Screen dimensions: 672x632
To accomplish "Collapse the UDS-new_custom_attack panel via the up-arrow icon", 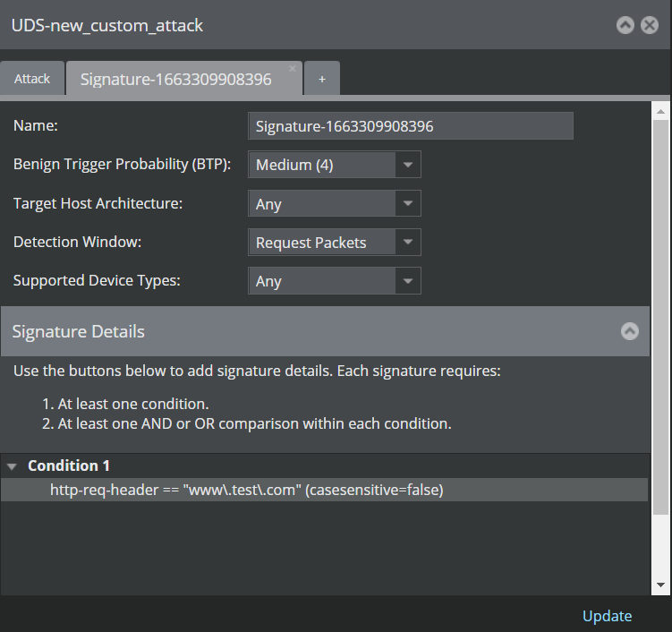I will tap(625, 25).
